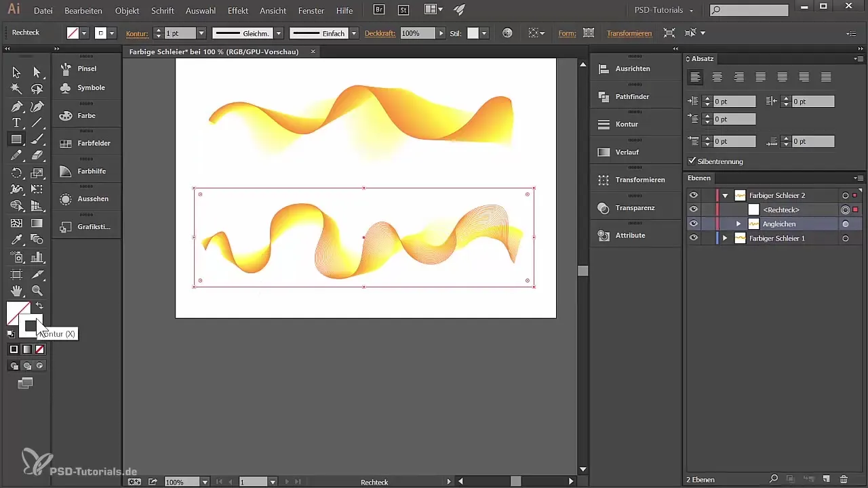Select the Line Segment tool

point(37,123)
